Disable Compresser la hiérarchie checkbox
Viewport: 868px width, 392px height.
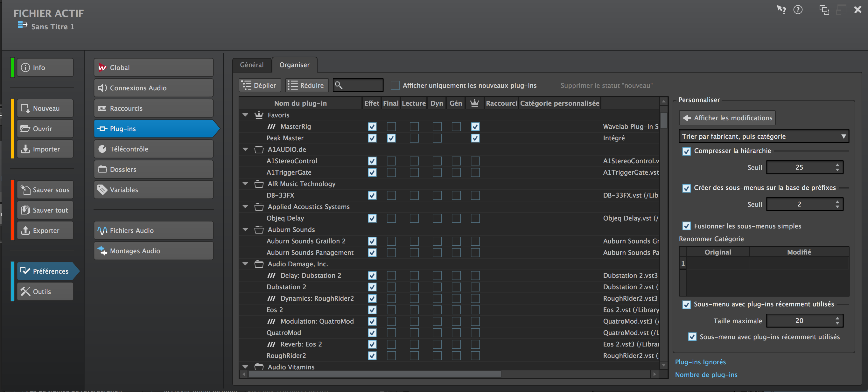(x=686, y=151)
